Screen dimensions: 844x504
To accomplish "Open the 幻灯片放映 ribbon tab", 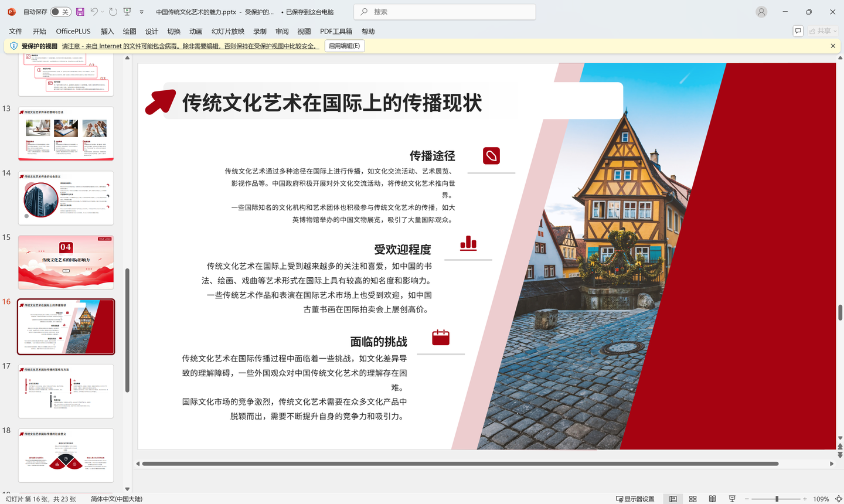I will click(x=228, y=31).
